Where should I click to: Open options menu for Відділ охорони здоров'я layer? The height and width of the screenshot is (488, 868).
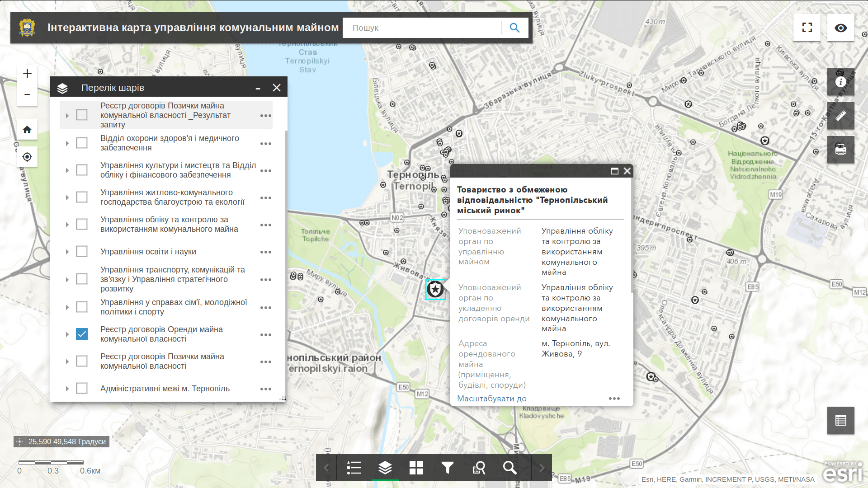(x=266, y=143)
